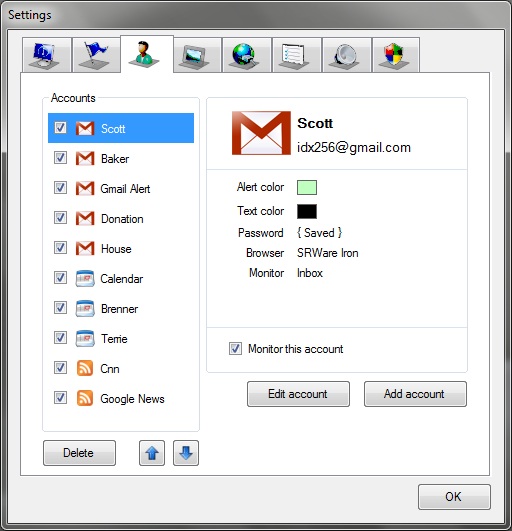
Task: Pick the green Alert color swatch
Action: 307,187
